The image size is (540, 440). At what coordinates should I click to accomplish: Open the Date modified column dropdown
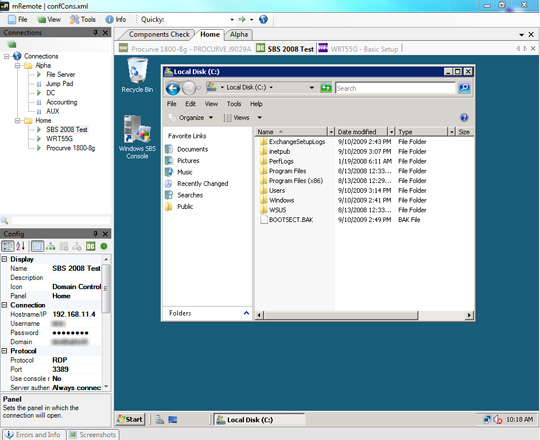click(x=391, y=132)
